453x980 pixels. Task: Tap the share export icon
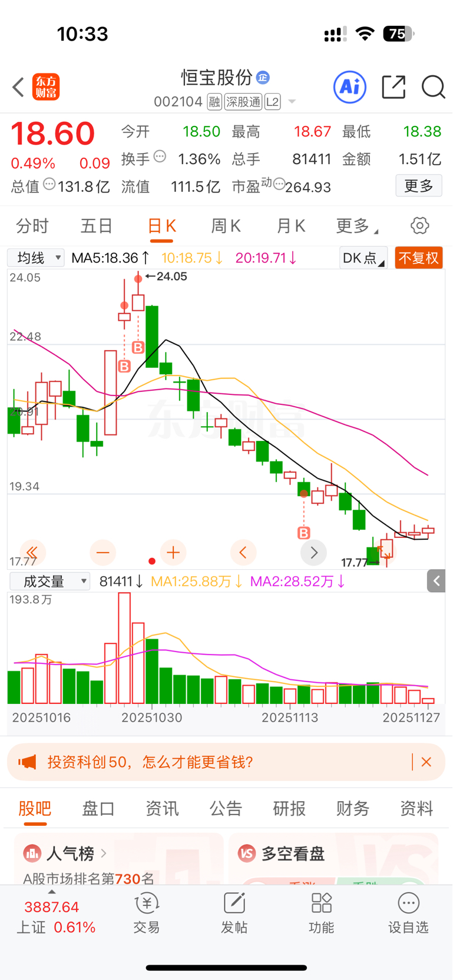pyautogui.click(x=394, y=87)
